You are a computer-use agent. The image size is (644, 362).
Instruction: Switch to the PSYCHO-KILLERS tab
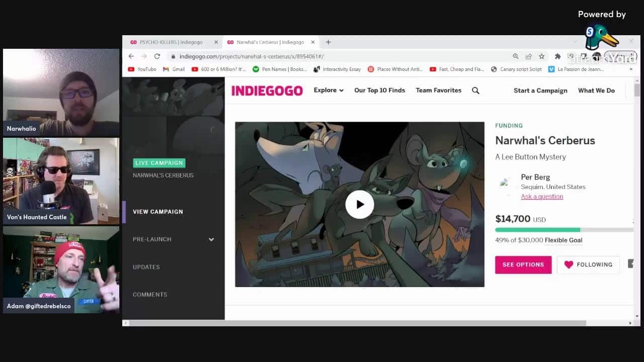[x=171, y=42]
